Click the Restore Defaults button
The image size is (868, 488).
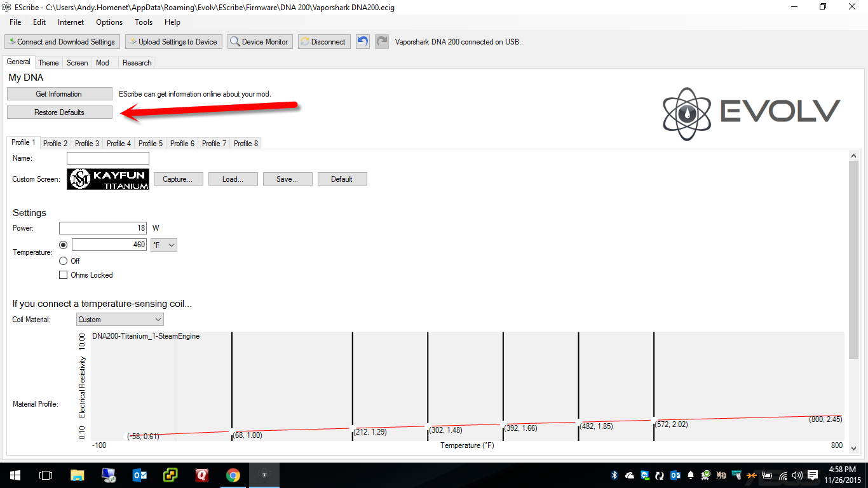[x=60, y=112]
